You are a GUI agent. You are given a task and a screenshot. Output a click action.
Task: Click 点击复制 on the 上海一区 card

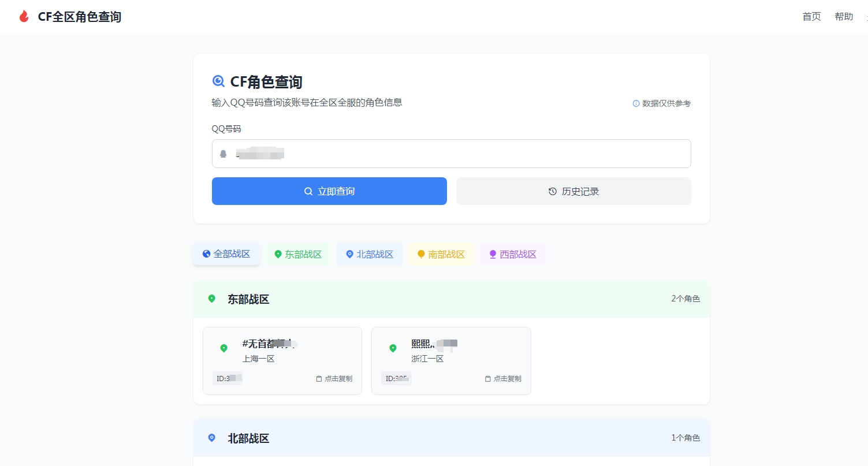point(334,379)
